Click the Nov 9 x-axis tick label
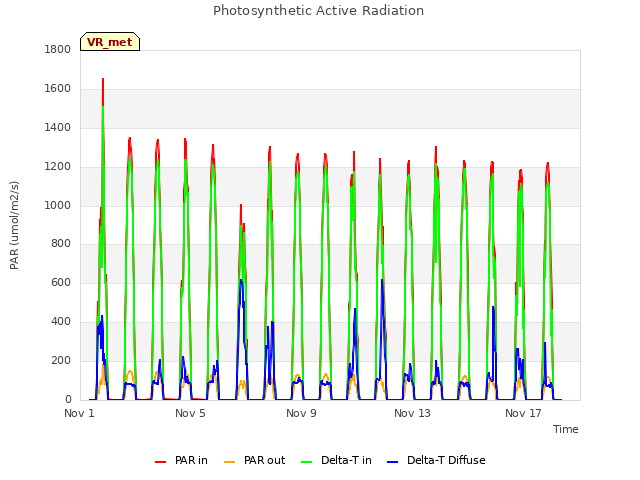 click(301, 413)
